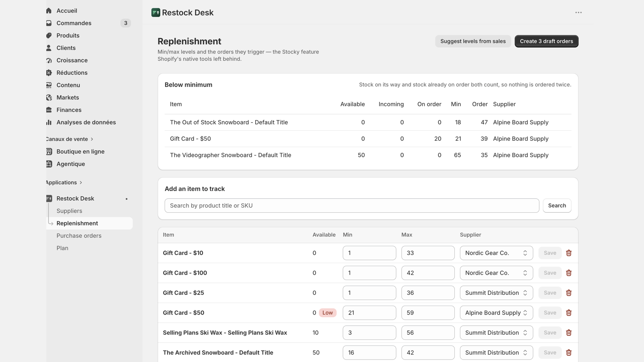Expand the Applications section

click(64, 183)
